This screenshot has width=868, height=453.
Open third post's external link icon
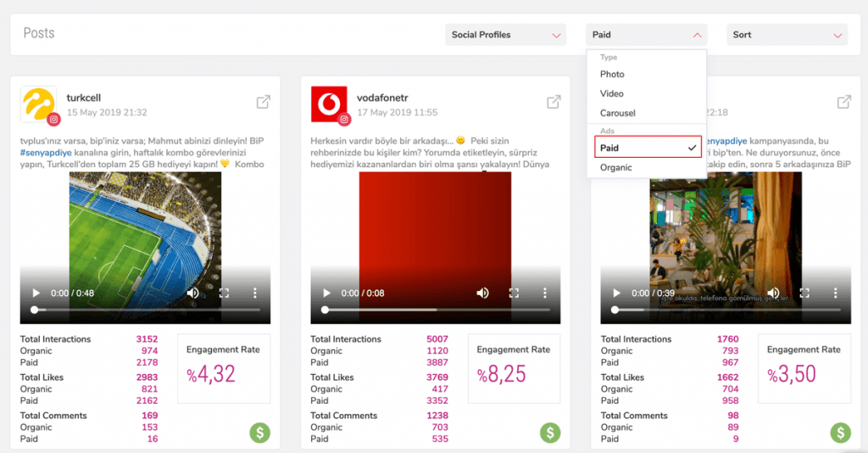tap(843, 102)
